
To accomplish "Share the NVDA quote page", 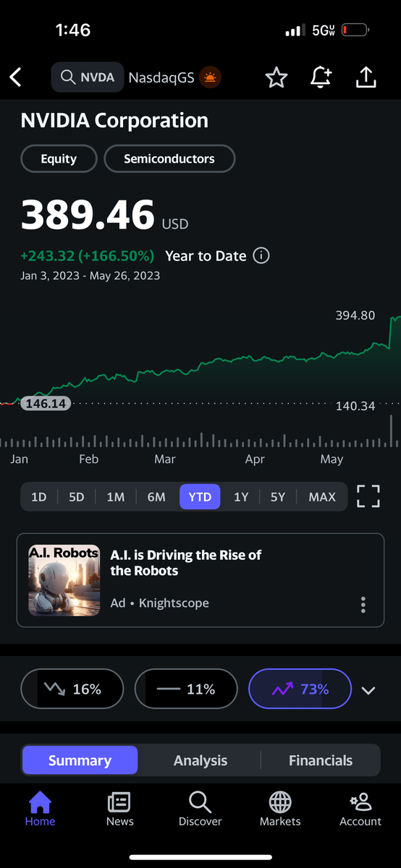I will click(366, 77).
